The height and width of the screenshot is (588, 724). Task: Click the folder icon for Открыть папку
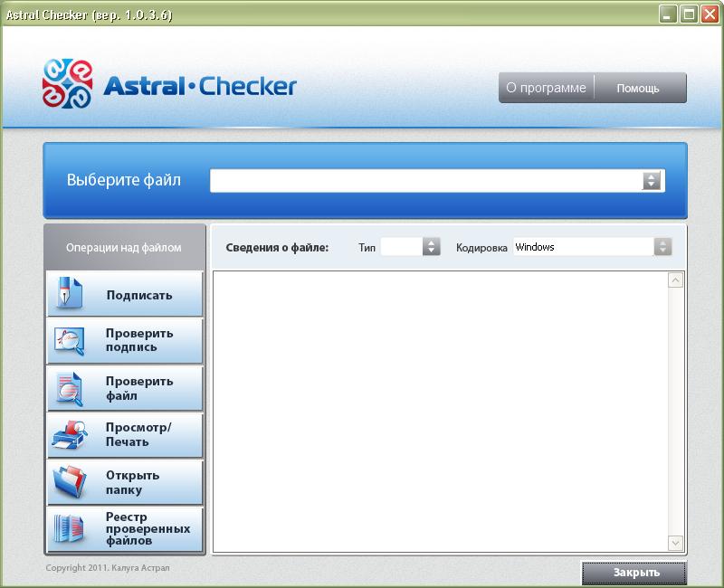[x=70, y=482]
